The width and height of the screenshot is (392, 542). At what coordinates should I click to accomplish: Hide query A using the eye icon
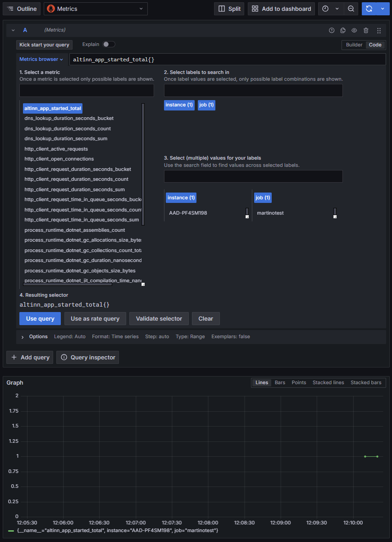point(354,30)
